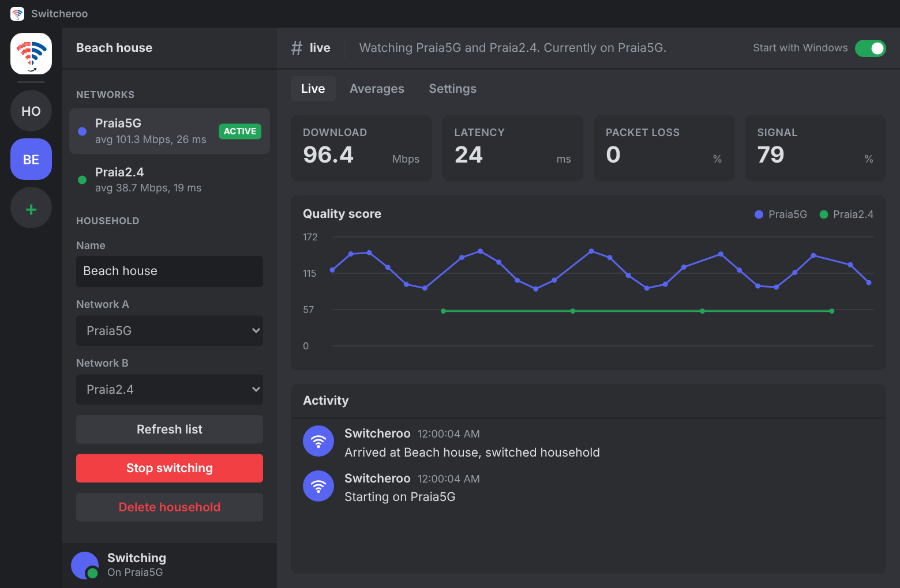Switch to the Averages tab
The height and width of the screenshot is (588, 900).
[x=377, y=89]
